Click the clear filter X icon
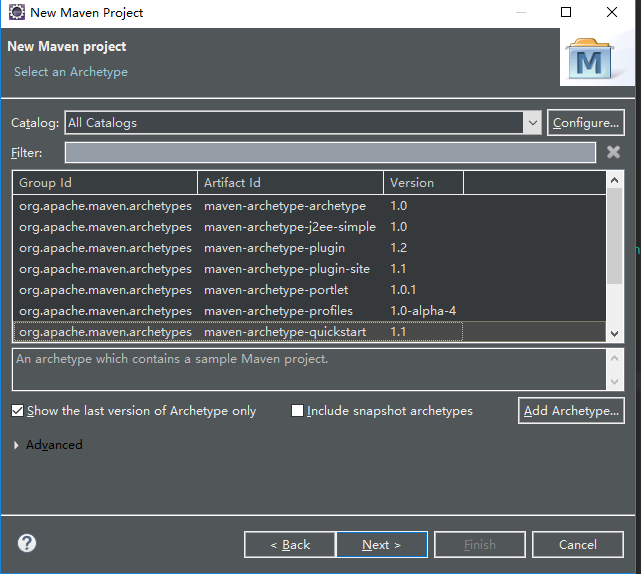The width and height of the screenshot is (641, 574). click(x=613, y=152)
